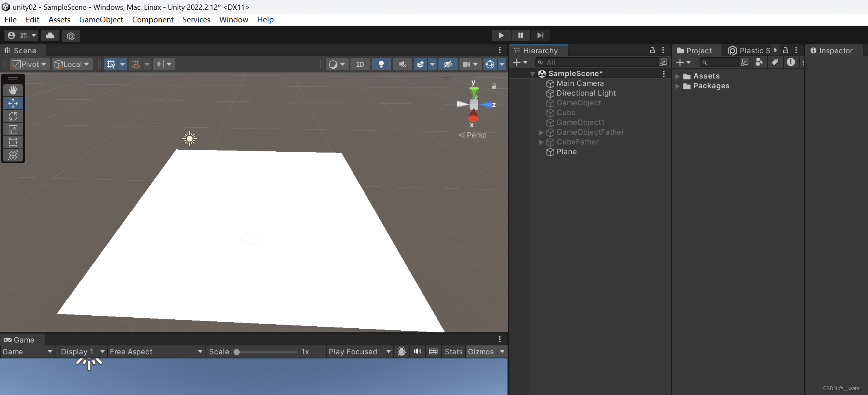Open snap increment settings icon
The height and width of the screenshot is (395, 868).
(x=164, y=64)
